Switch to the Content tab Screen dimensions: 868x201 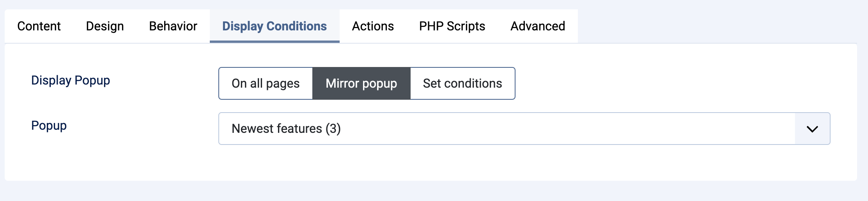[39, 26]
